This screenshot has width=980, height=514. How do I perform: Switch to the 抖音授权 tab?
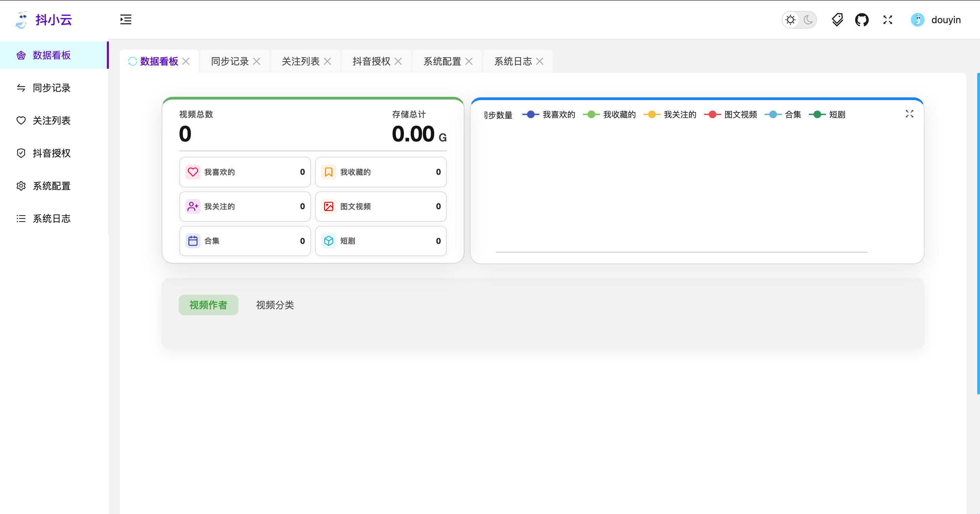[x=371, y=61]
